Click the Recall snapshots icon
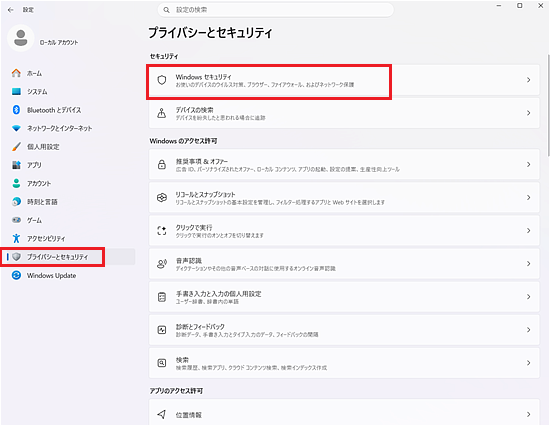 tap(162, 198)
